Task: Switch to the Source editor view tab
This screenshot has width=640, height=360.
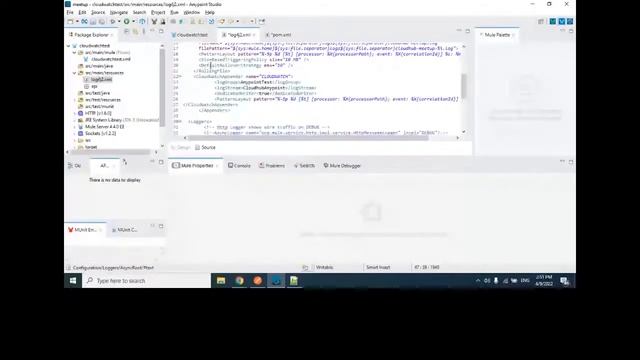Action: (205, 147)
